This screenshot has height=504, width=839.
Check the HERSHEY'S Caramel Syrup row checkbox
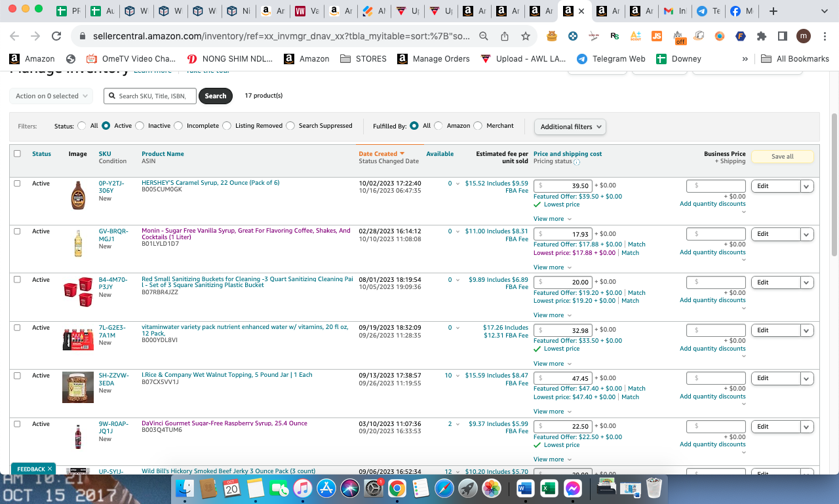pyautogui.click(x=17, y=183)
